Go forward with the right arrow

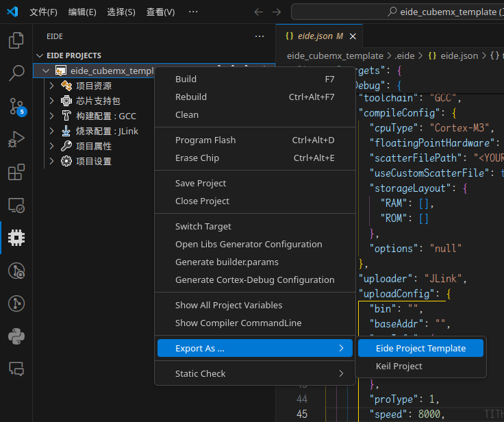pos(277,12)
